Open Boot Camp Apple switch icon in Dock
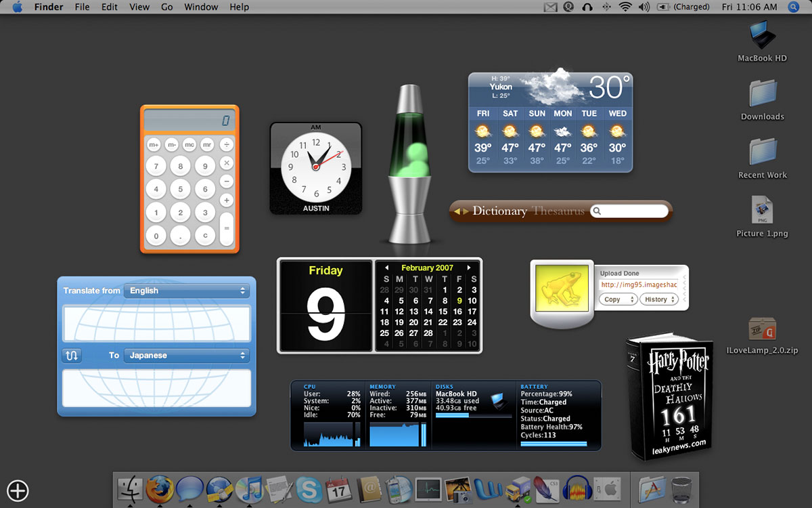The image size is (812, 508). tap(607, 489)
